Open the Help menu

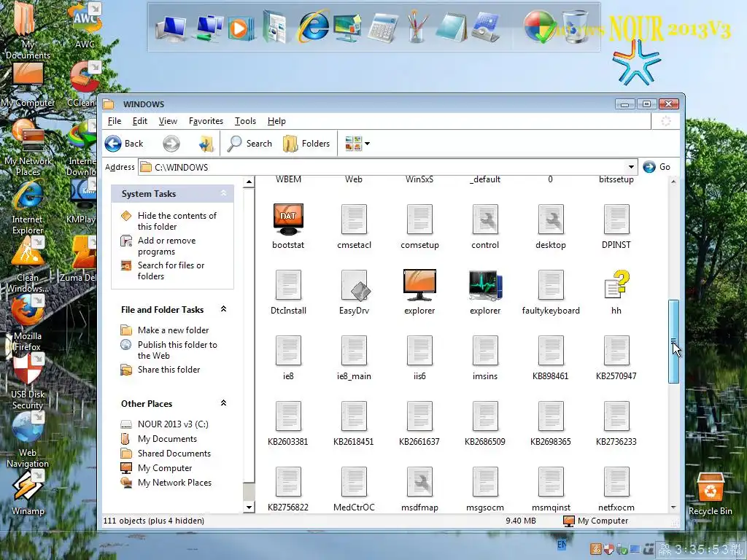276,121
